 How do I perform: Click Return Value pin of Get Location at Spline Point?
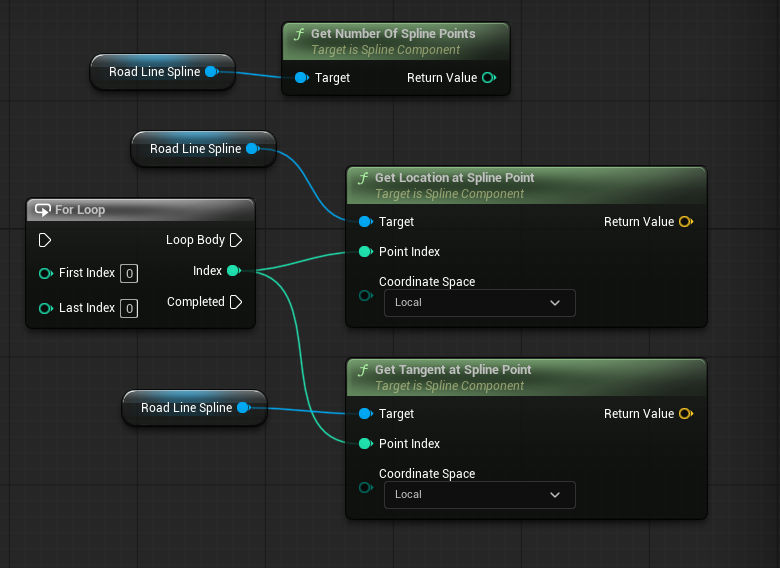pyautogui.click(x=685, y=222)
